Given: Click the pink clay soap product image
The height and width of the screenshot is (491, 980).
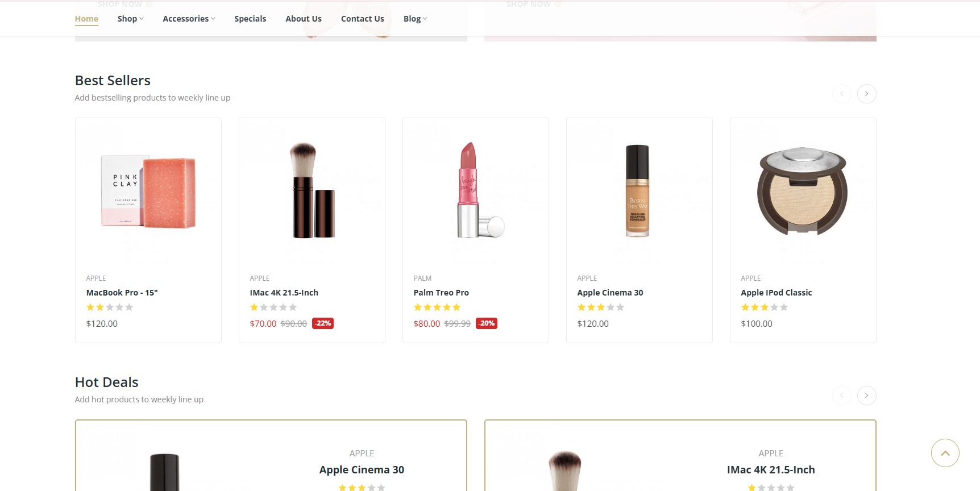Looking at the screenshot, I should click(148, 192).
